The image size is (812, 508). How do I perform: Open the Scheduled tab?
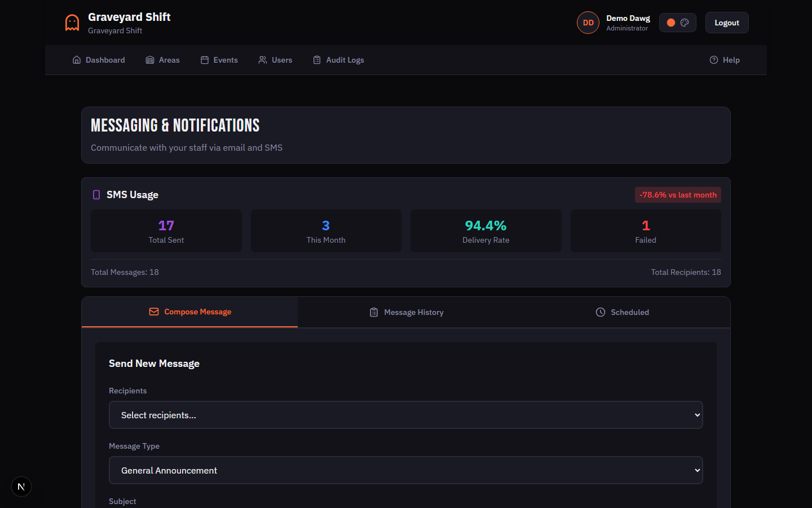(622, 312)
